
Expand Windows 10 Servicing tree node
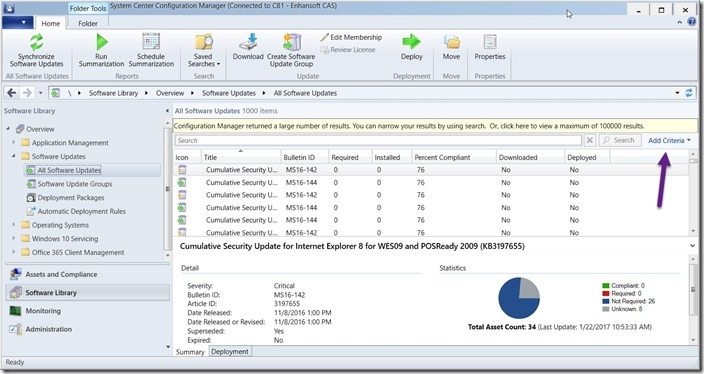(x=13, y=238)
